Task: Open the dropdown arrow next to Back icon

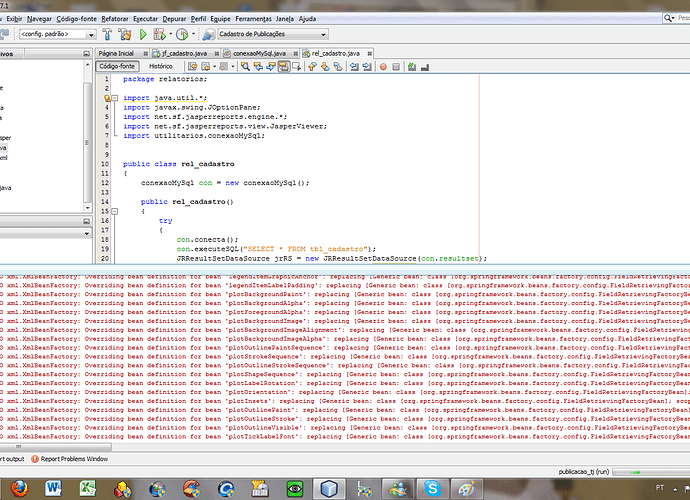Action: click(215, 66)
